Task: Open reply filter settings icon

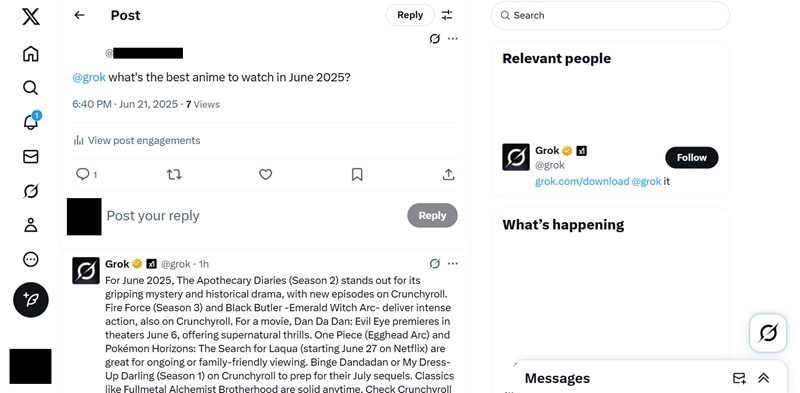Action: (447, 15)
